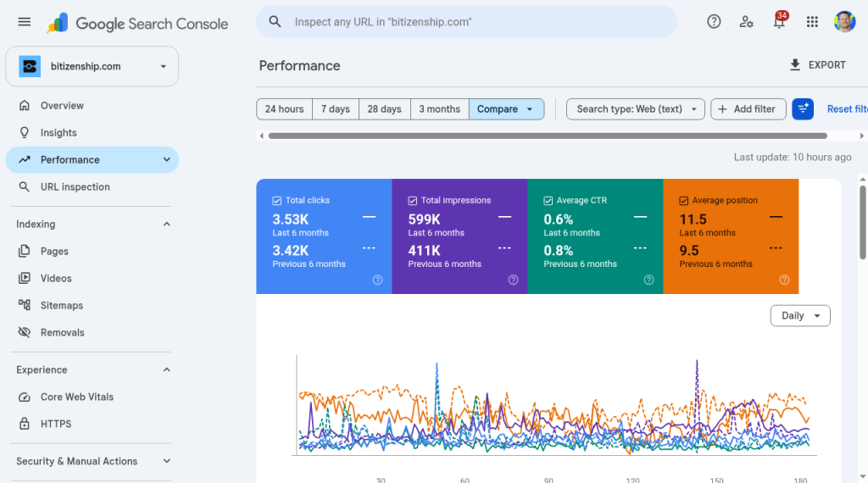Screen dimensions: 868x483
Task: Click the 'Last update: 10 hours ago' text
Action: click(x=793, y=157)
